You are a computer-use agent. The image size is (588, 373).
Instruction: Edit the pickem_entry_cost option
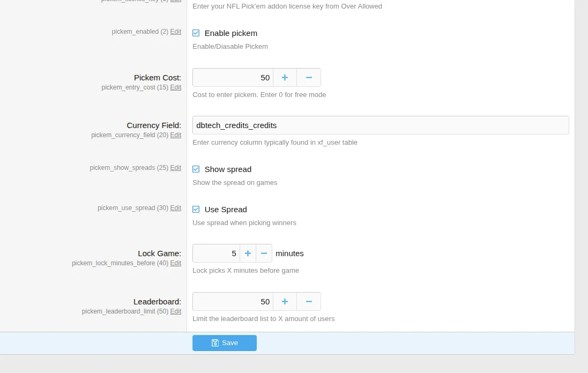[176, 87]
